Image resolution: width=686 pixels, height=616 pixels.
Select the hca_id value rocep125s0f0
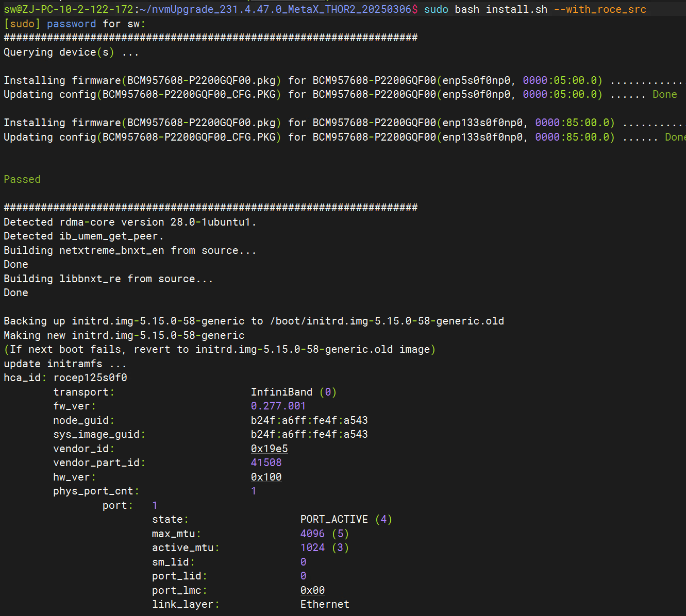(90, 378)
